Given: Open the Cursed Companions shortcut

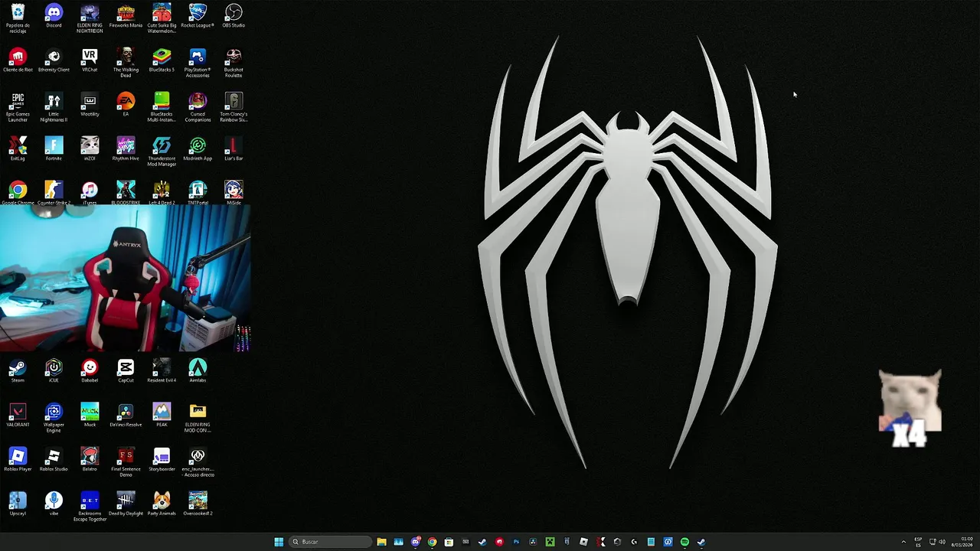Looking at the screenshot, I should [198, 107].
